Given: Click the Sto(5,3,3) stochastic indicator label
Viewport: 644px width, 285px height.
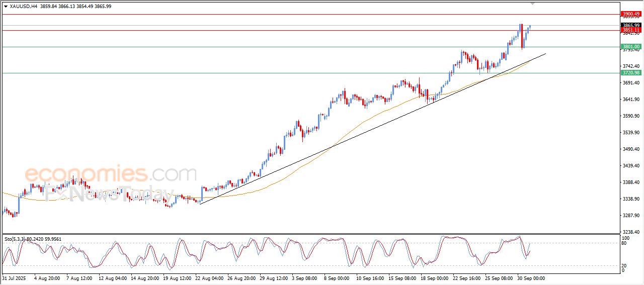Looking at the screenshot, I should coord(15,239).
